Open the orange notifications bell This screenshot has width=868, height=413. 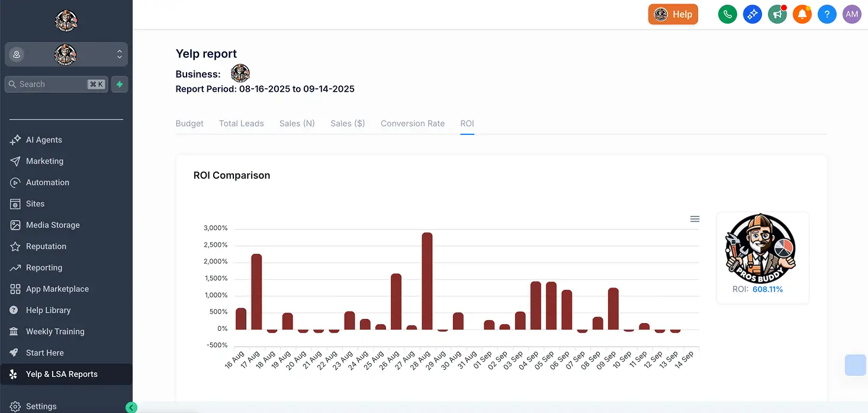802,14
